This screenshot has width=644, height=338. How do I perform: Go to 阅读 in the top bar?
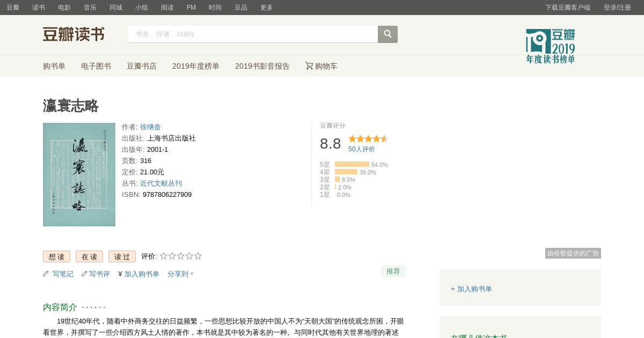pos(167,8)
